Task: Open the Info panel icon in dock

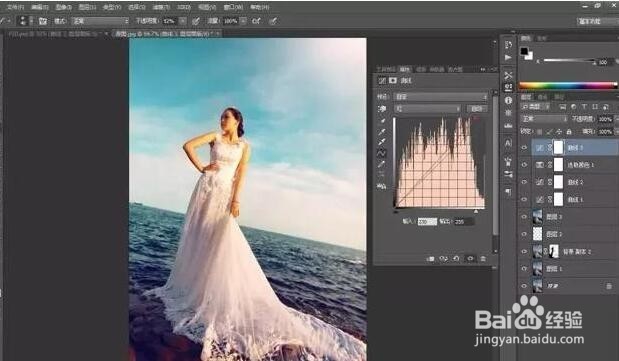Action: [x=508, y=100]
